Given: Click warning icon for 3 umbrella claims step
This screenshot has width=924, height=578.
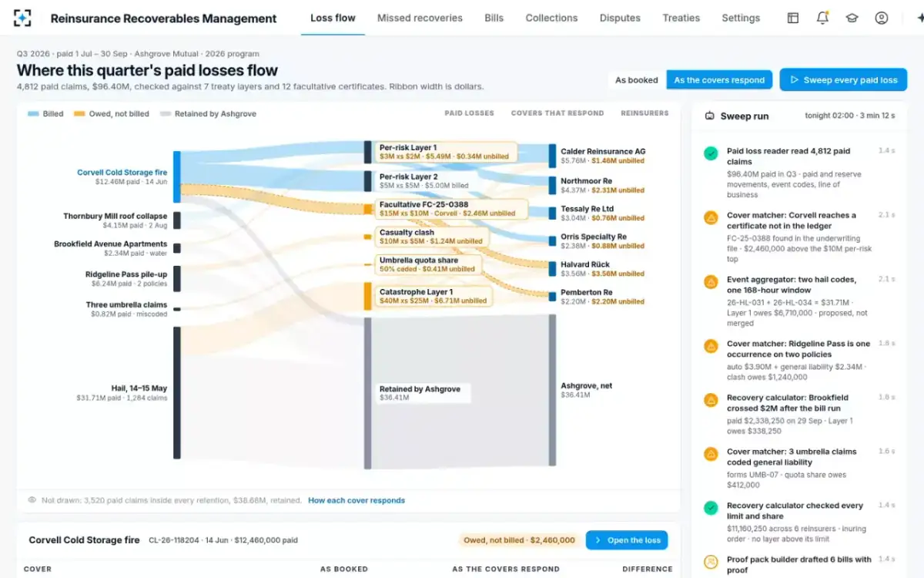Looking at the screenshot, I should (x=711, y=454).
